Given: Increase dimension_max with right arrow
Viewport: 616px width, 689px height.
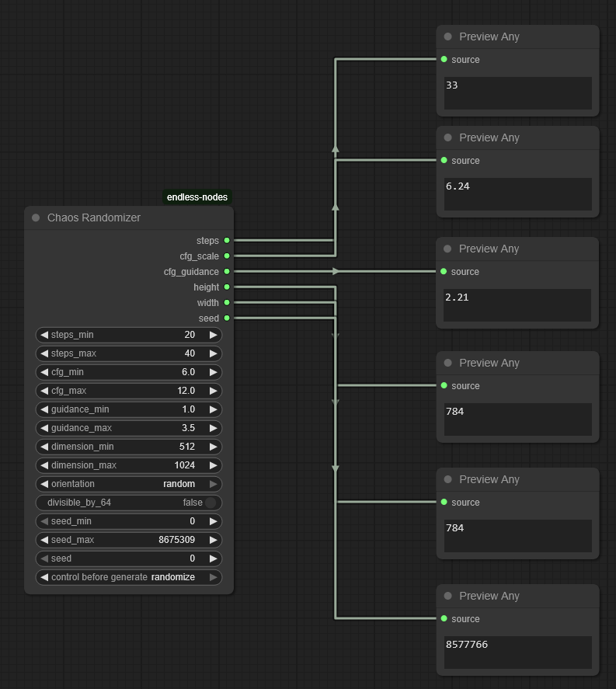Looking at the screenshot, I should click(213, 465).
